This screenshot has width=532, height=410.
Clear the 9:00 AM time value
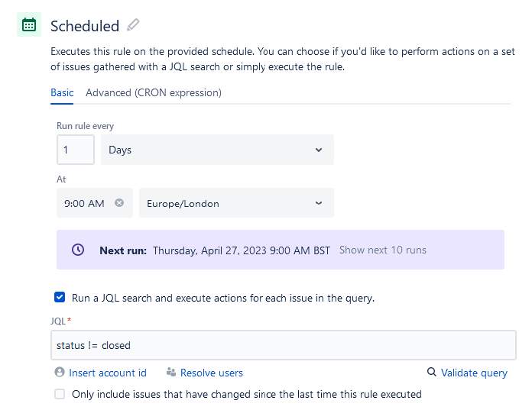tap(119, 203)
